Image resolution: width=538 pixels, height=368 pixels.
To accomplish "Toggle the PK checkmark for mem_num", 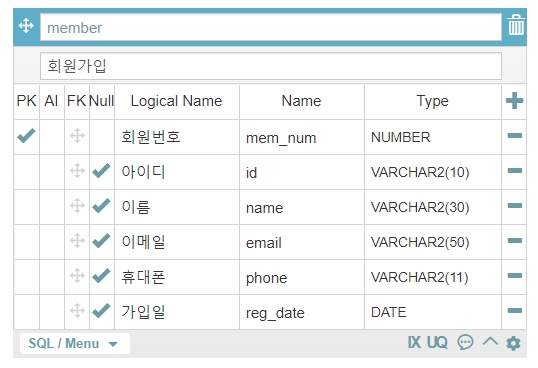I will click(x=26, y=136).
